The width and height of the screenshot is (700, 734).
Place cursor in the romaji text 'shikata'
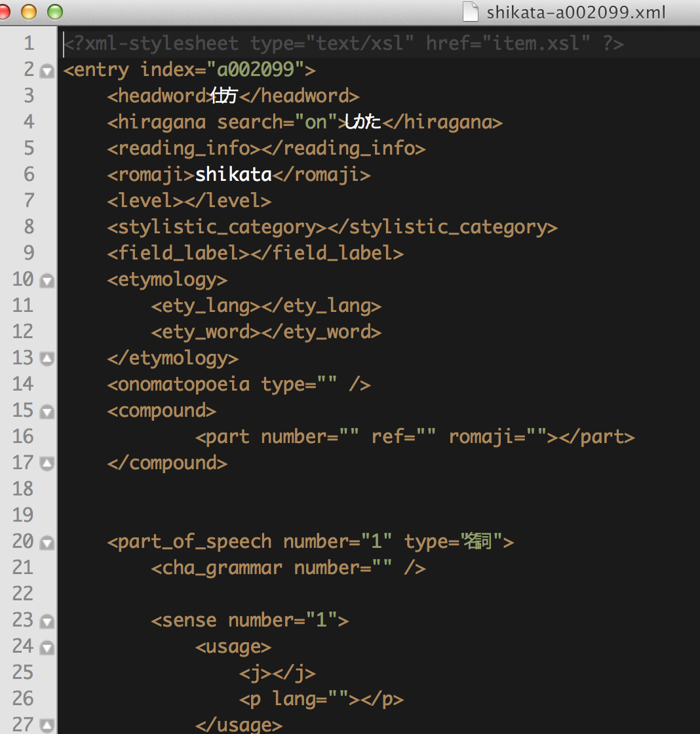tap(233, 175)
